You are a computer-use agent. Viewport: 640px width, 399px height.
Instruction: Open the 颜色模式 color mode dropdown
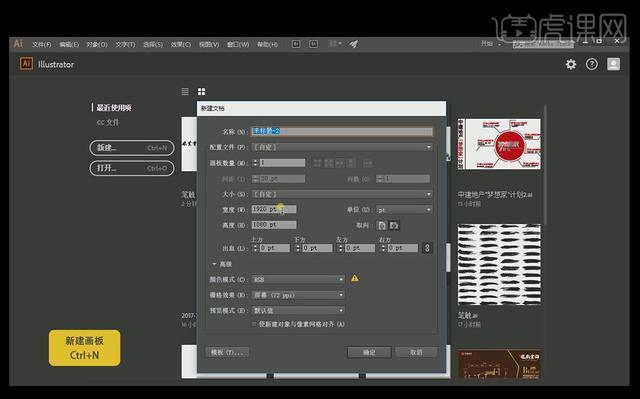click(298, 279)
